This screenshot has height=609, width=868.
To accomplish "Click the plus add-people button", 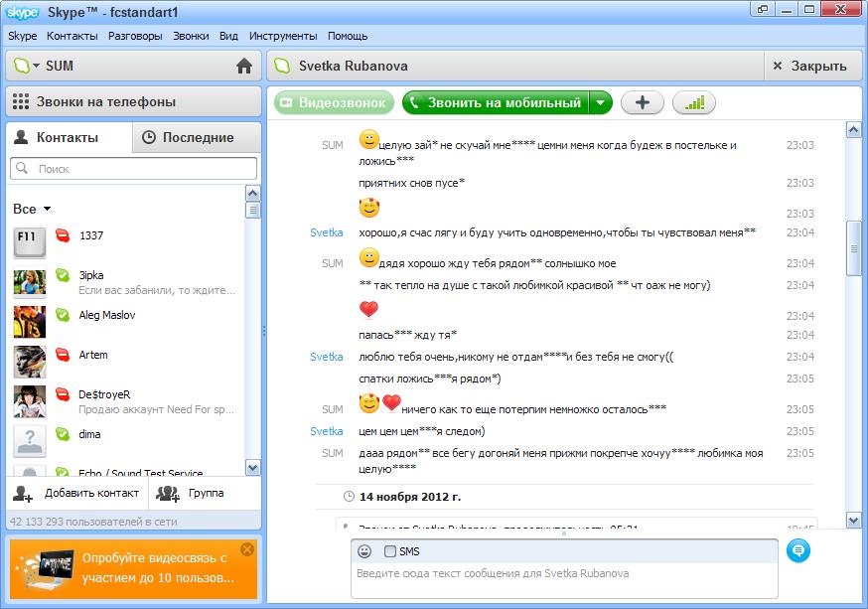I will coord(643,102).
